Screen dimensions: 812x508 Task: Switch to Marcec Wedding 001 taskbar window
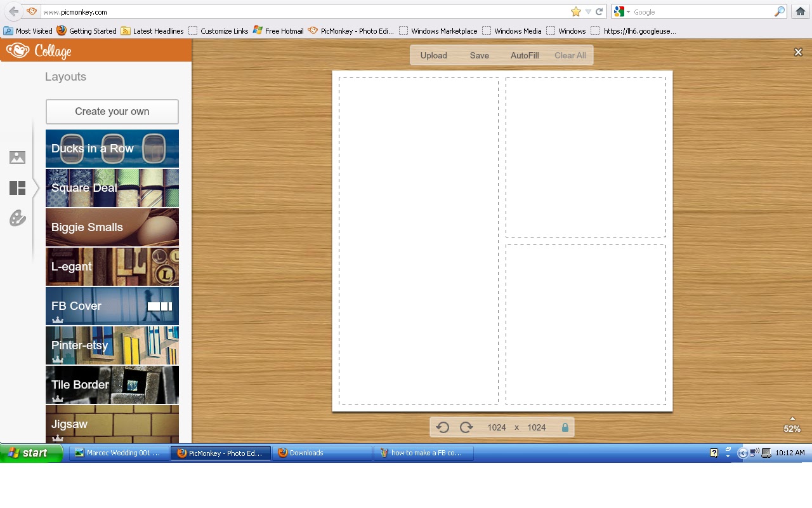[x=119, y=453]
